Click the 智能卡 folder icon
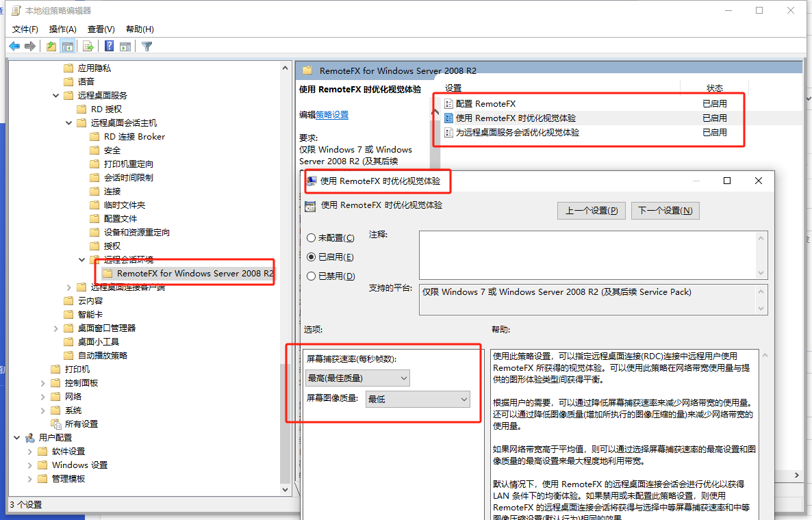 pos(68,315)
